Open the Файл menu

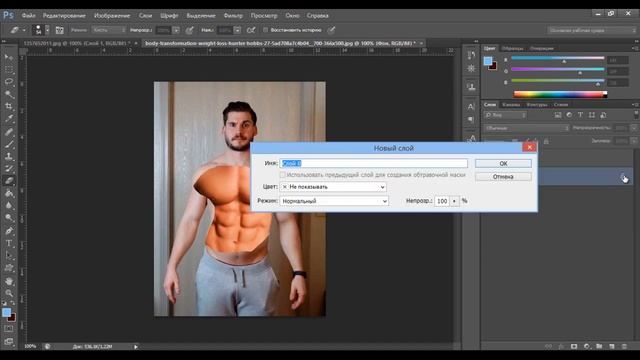tap(29, 16)
